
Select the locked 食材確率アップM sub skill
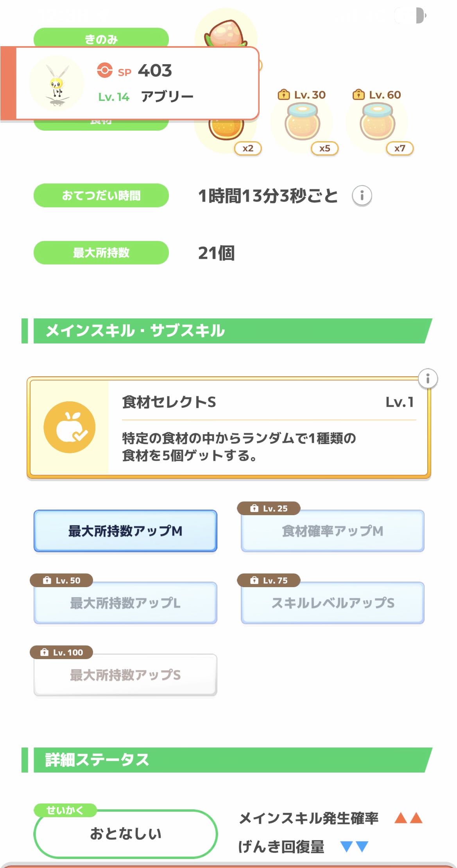click(x=332, y=531)
